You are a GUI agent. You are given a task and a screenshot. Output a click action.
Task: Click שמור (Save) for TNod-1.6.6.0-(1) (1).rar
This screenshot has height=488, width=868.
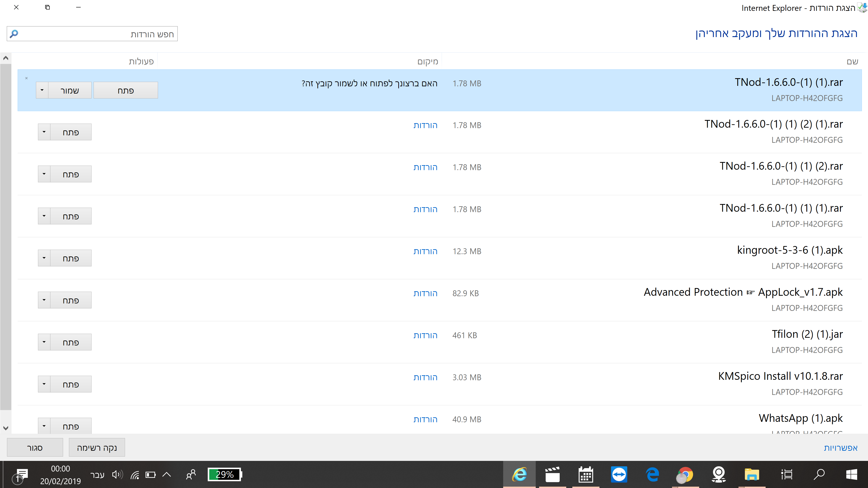tap(70, 90)
